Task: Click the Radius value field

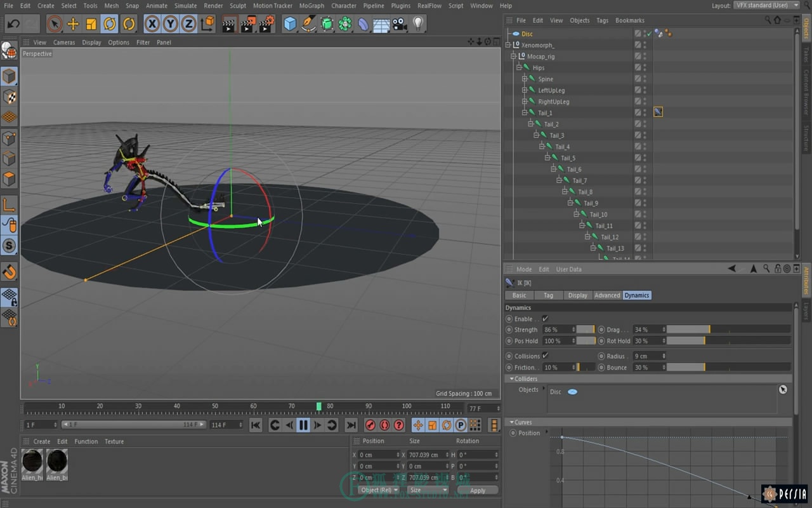Action: click(x=648, y=356)
